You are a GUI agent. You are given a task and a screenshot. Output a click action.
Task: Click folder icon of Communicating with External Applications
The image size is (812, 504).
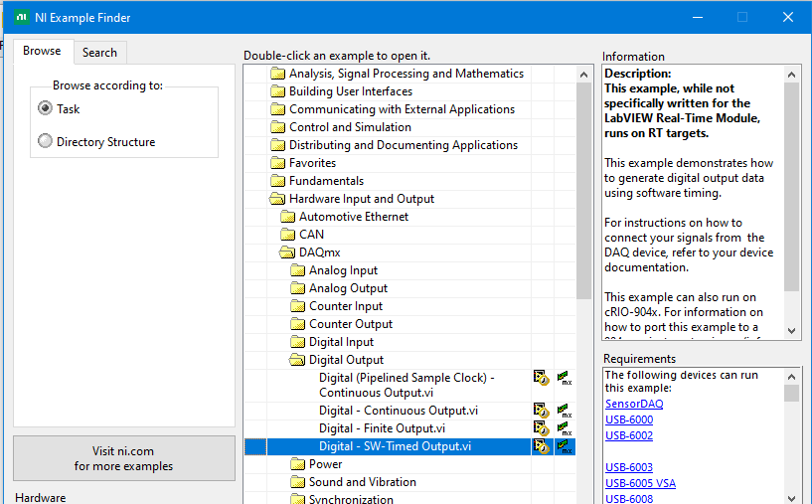point(278,109)
